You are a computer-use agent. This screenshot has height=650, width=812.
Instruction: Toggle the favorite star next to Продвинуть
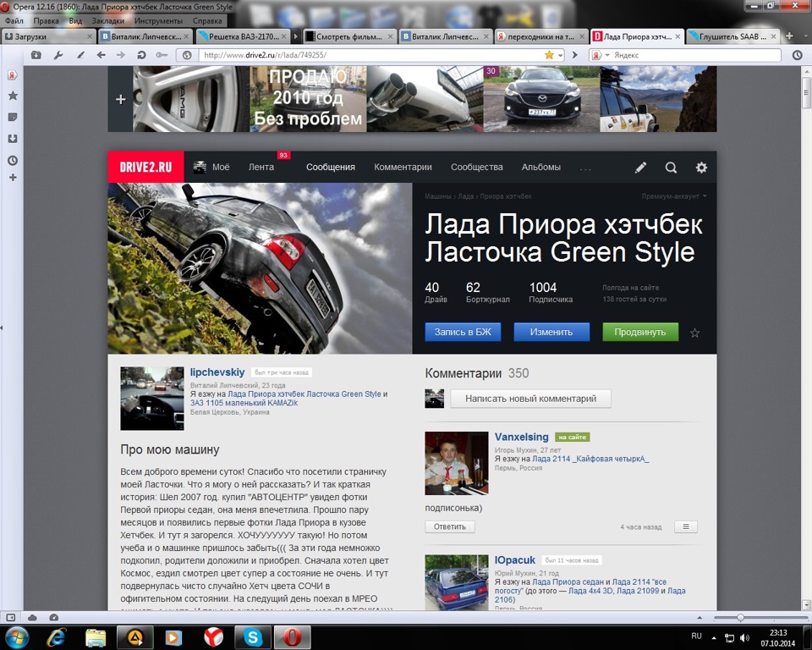(x=695, y=333)
